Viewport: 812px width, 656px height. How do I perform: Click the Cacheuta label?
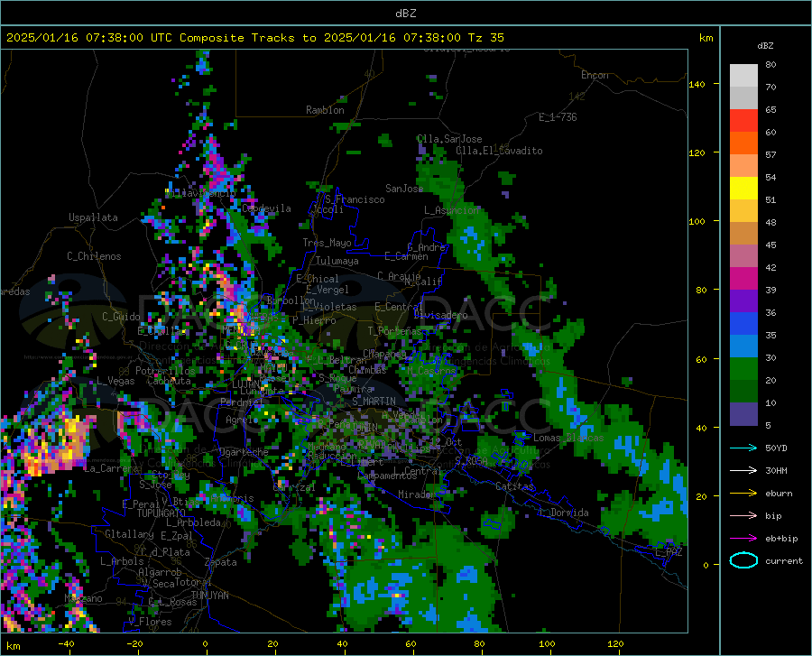169,382
